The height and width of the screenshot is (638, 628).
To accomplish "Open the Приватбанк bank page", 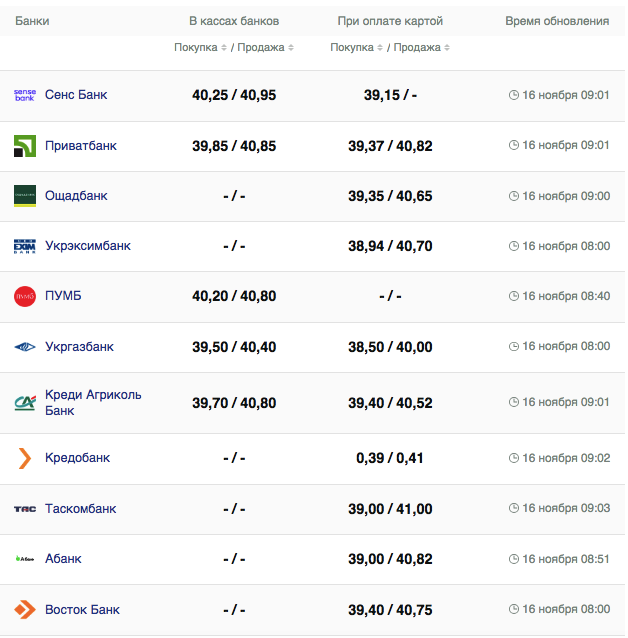I will point(80,146).
